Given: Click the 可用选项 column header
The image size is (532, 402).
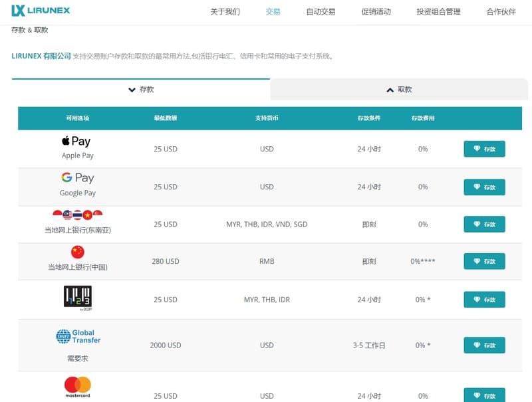Looking at the screenshot, I should (x=78, y=118).
